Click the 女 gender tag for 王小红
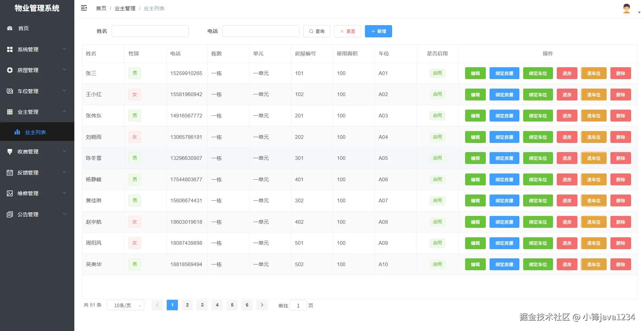Viewport: 644px width, 331px height. [135, 94]
